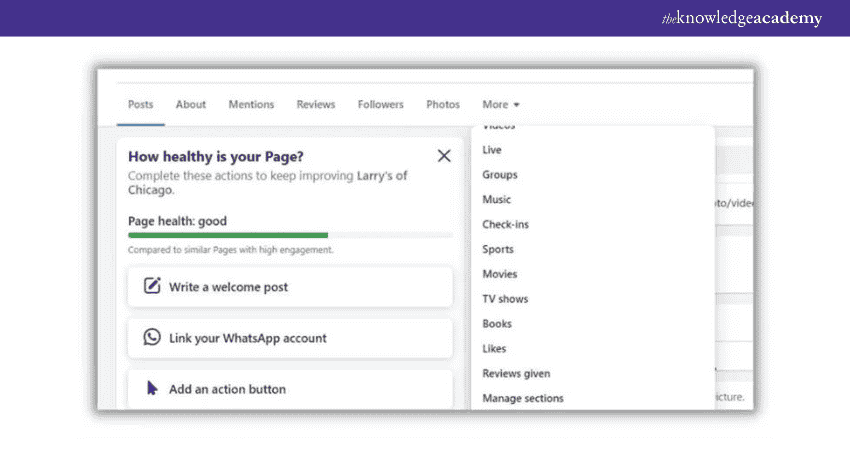Open Check-ins from the More menu
Image resolution: width=850 pixels, height=450 pixels.
point(505,225)
